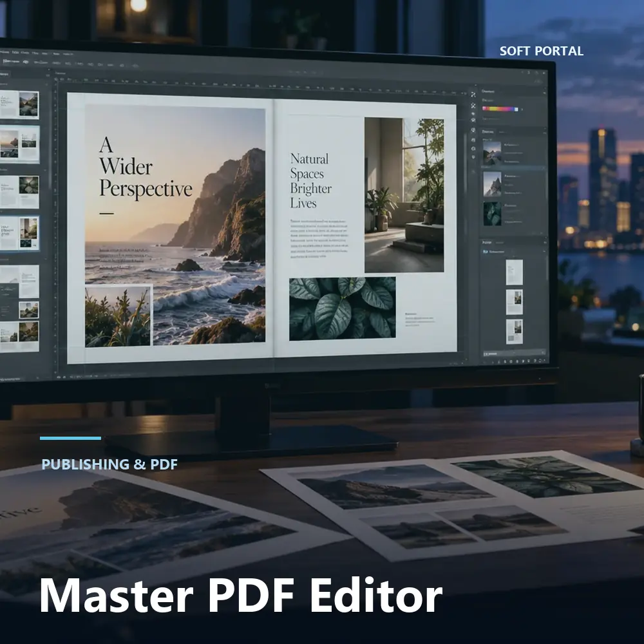Open left panel thumbnail showing top-down green plant

click(19, 192)
